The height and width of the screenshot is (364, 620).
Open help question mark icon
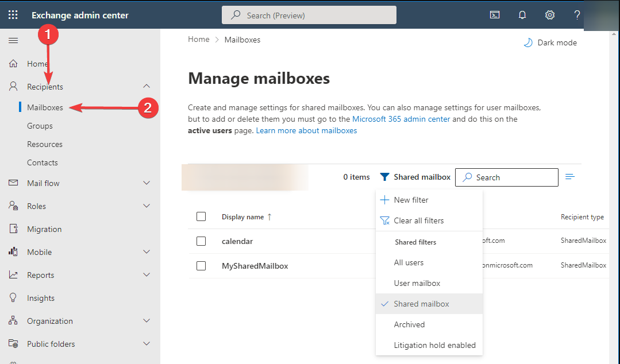coord(577,15)
